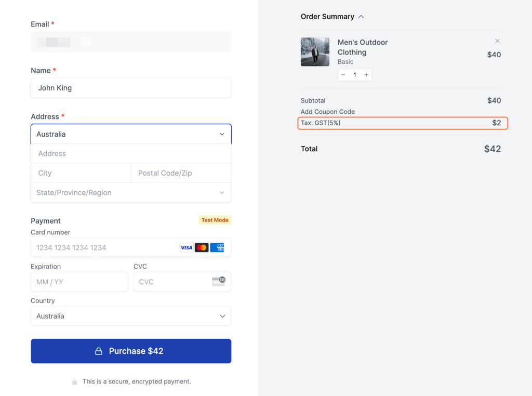Screen dimensions: 532x396
Task: Click the Name field containing John King
Action: pos(131,88)
